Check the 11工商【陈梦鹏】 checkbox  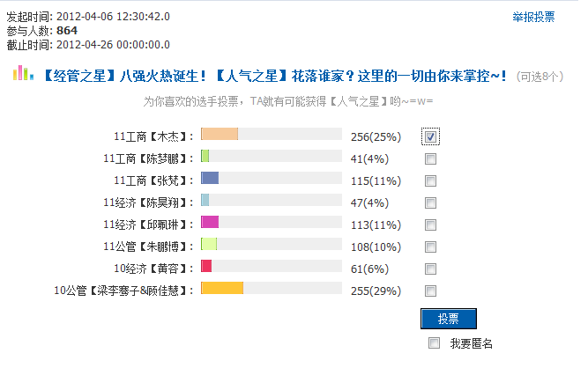pos(430,158)
